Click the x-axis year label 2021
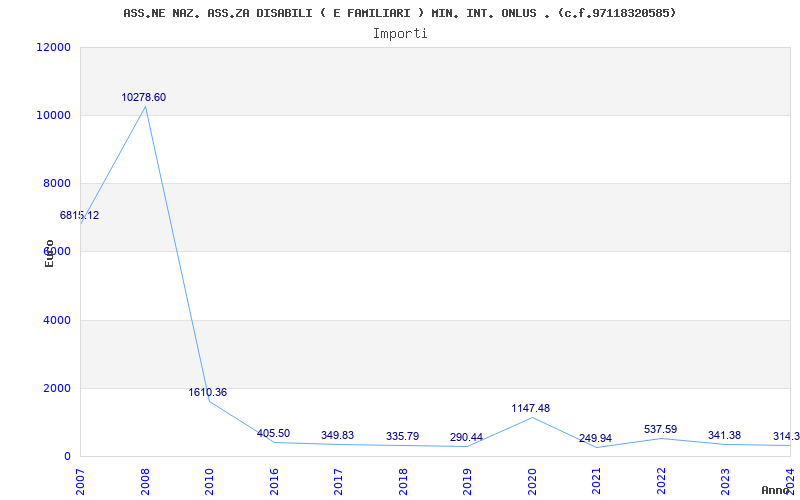 click(x=596, y=481)
